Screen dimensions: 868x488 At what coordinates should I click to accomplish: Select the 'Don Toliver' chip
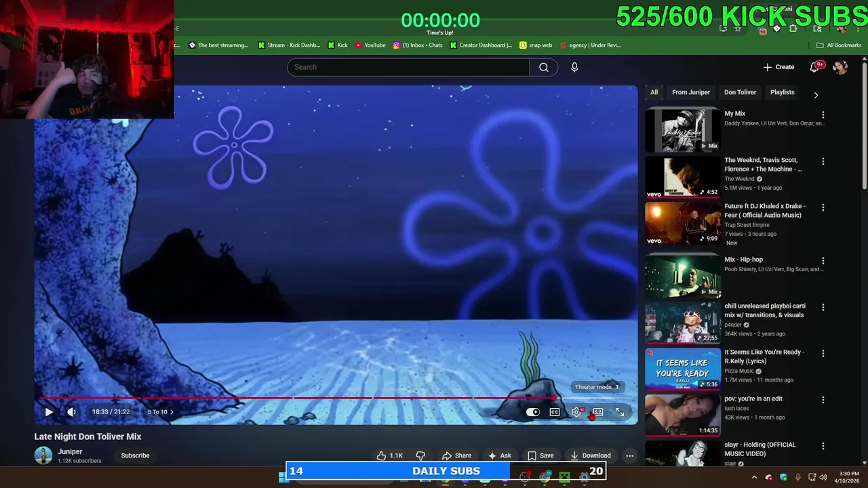(x=740, y=92)
